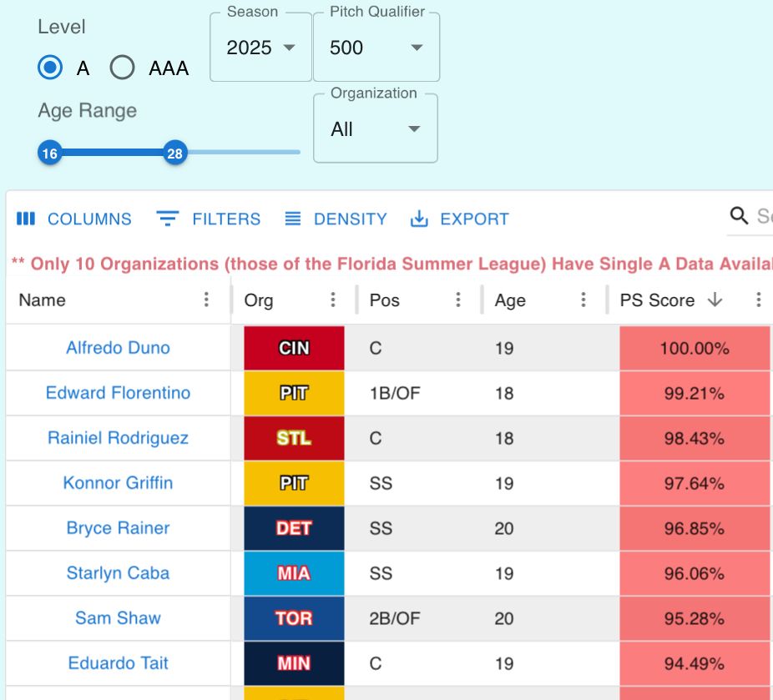Toggle PS Score sort arrow
The width and height of the screenshot is (773, 700).
coord(715,300)
